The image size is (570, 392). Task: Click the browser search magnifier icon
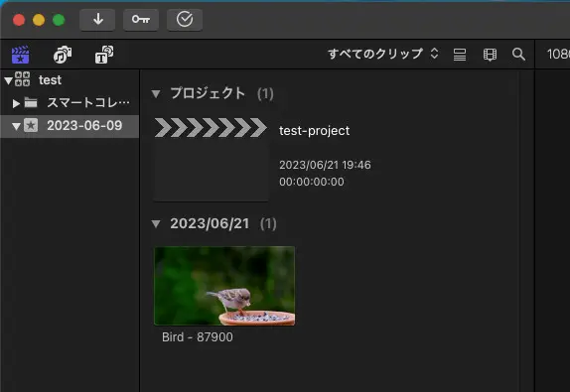point(518,55)
